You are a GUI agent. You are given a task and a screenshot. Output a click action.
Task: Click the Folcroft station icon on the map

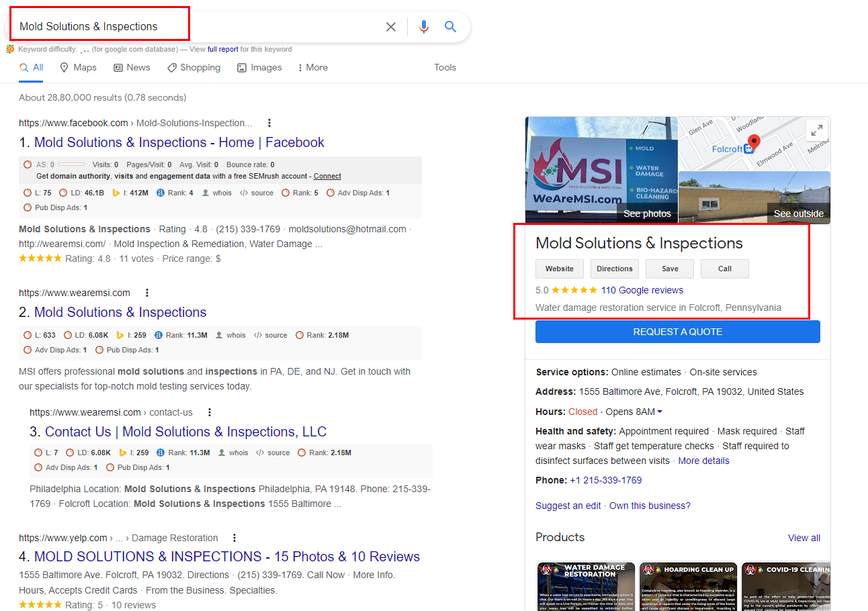point(748,149)
